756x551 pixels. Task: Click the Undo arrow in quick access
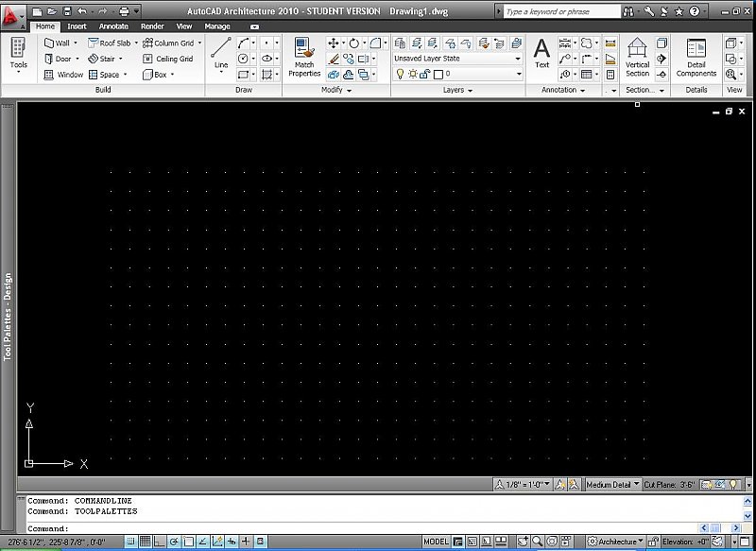click(x=82, y=11)
